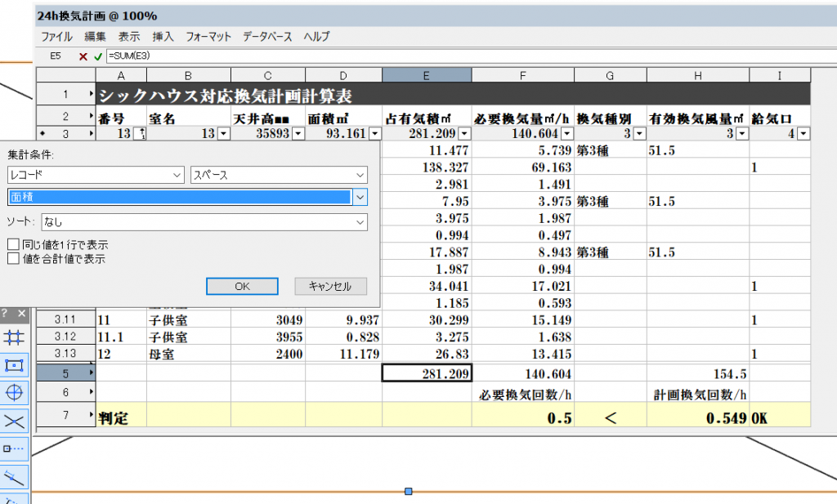
Task: Expand the ソート なし dropdown
Action: 187,221
